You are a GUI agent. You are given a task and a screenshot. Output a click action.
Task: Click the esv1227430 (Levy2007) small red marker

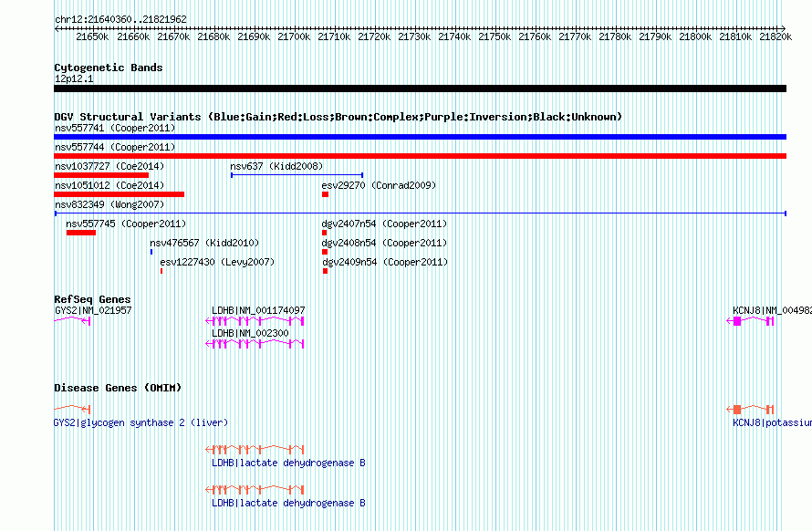click(161, 271)
